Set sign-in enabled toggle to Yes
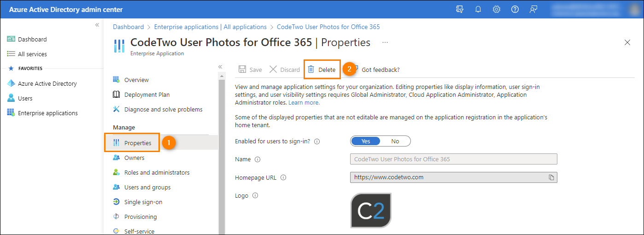The height and width of the screenshot is (235, 644). tap(366, 141)
